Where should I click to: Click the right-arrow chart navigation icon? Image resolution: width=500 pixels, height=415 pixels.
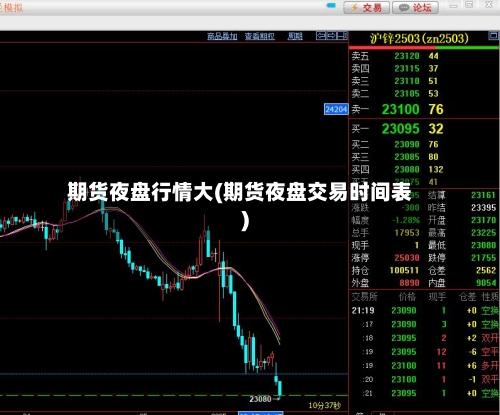pyautogui.click(x=332, y=35)
